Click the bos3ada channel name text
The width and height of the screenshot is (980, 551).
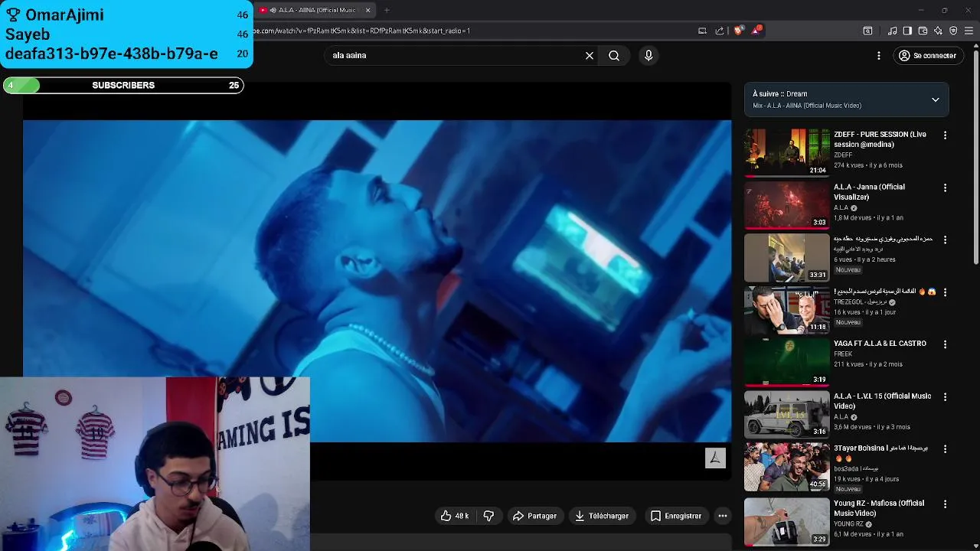[x=856, y=468]
